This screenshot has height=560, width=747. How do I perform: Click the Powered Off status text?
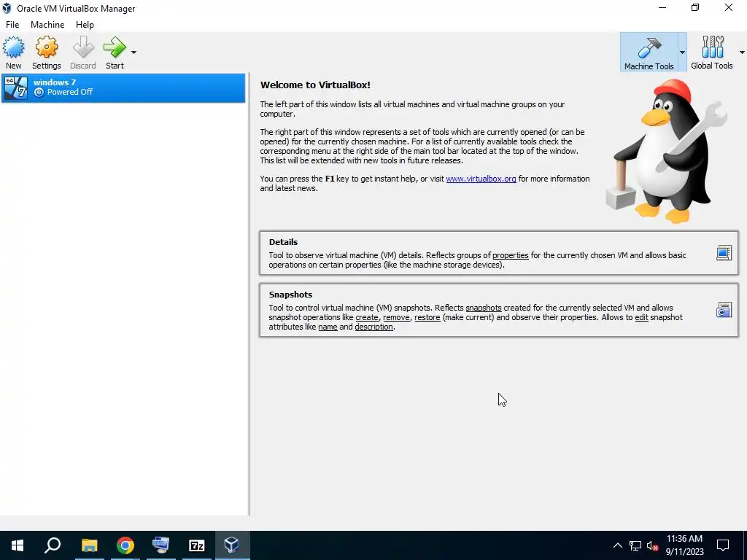pos(70,92)
